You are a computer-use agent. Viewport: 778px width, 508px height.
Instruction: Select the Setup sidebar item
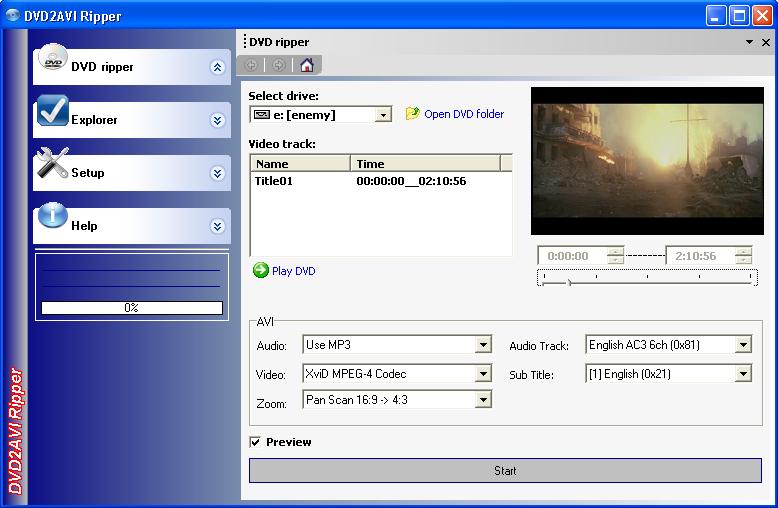[x=131, y=173]
